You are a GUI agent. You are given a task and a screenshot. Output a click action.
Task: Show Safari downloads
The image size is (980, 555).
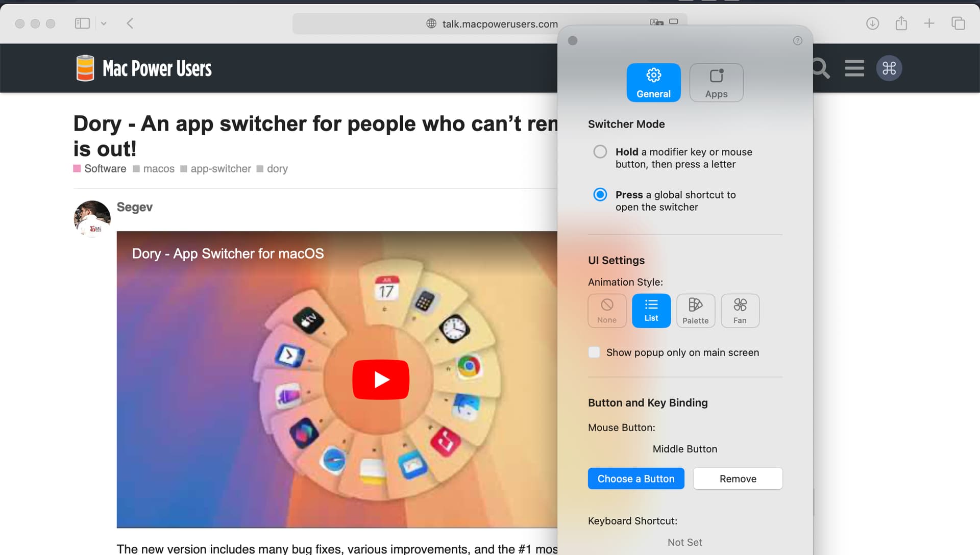(x=872, y=23)
